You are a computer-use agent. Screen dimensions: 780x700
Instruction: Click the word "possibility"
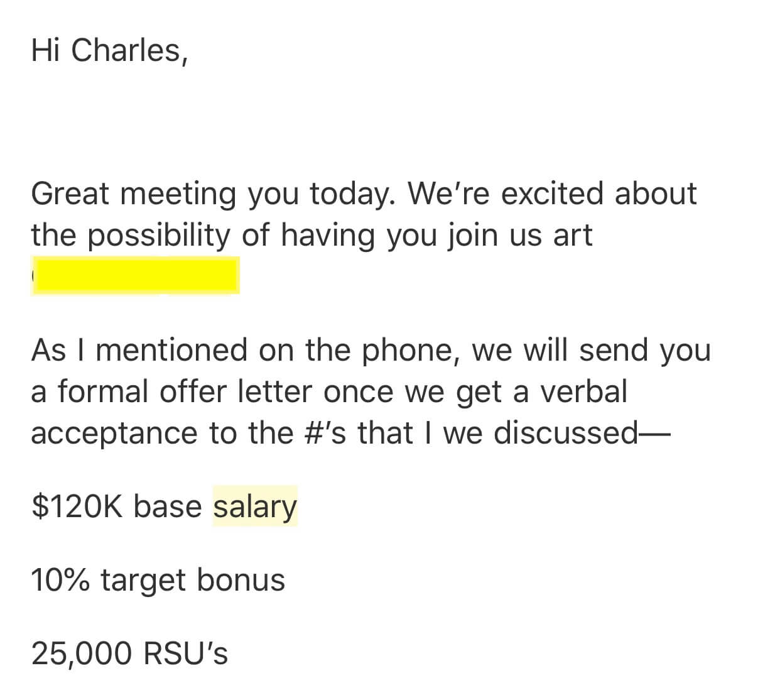point(159,236)
